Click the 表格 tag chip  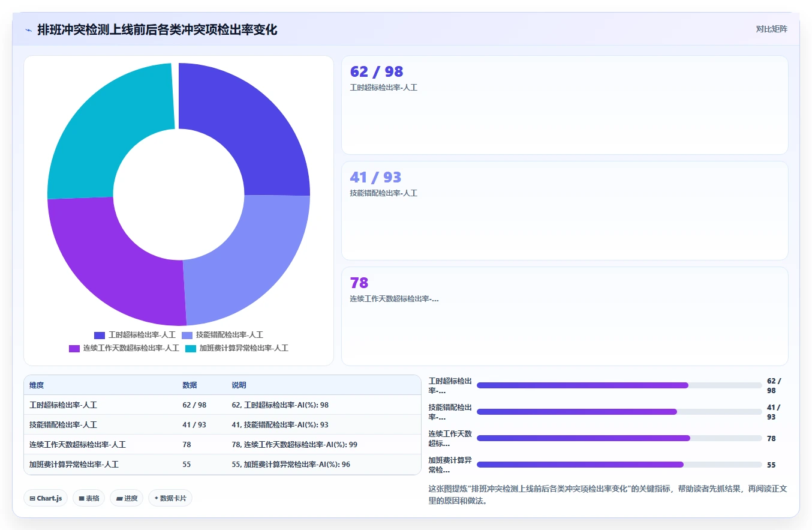89,498
